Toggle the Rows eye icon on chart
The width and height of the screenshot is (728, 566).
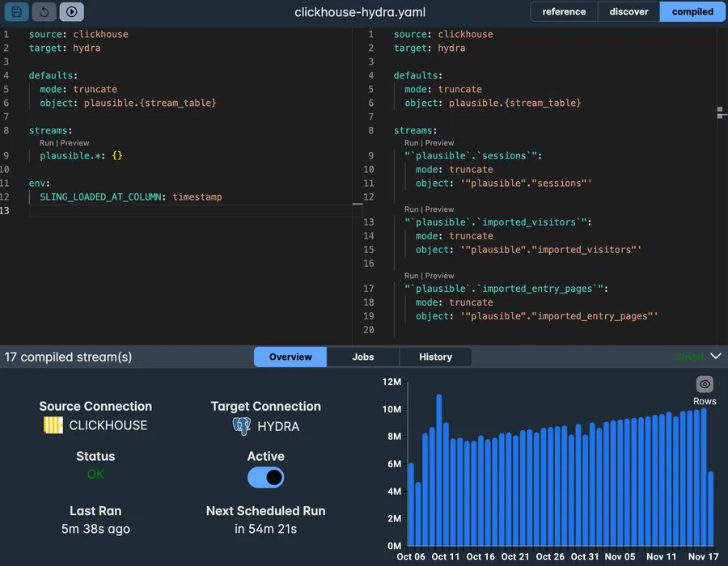[x=705, y=385]
